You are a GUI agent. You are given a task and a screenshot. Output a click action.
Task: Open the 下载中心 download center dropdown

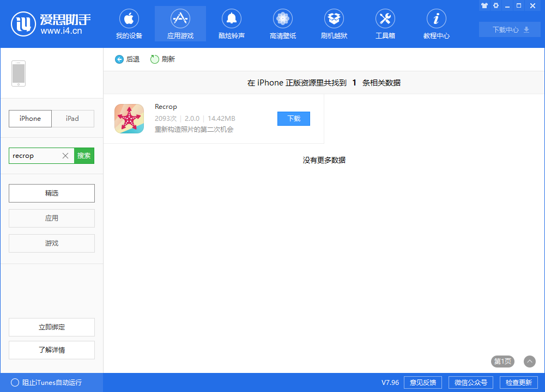pyautogui.click(x=510, y=29)
